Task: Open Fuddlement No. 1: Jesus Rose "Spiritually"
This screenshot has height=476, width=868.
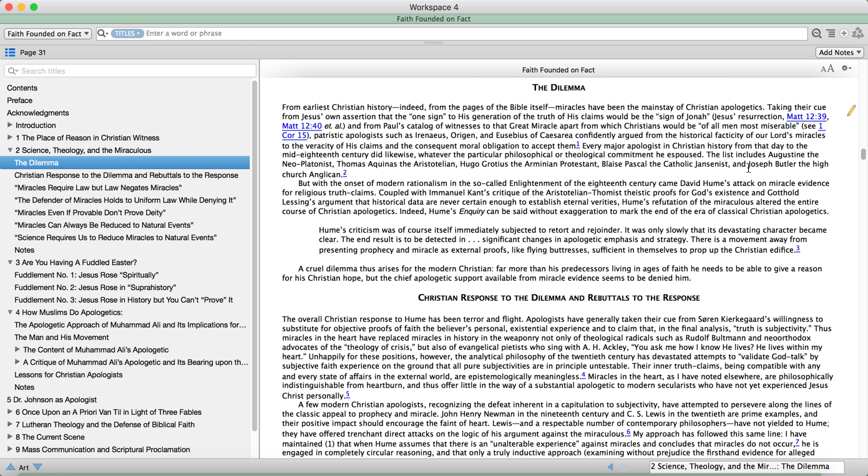Action: pyautogui.click(x=86, y=275)
